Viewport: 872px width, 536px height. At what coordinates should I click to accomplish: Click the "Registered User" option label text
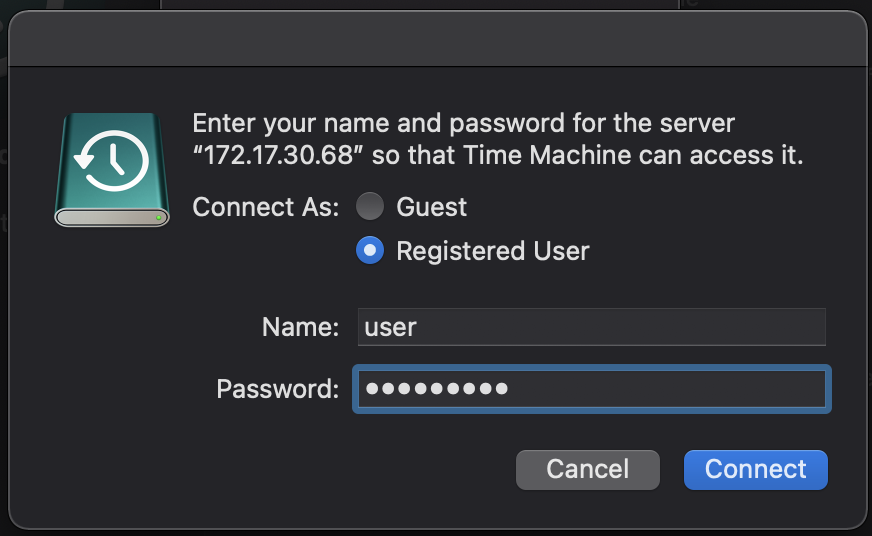pyautogui.click(x=493, y=251)
